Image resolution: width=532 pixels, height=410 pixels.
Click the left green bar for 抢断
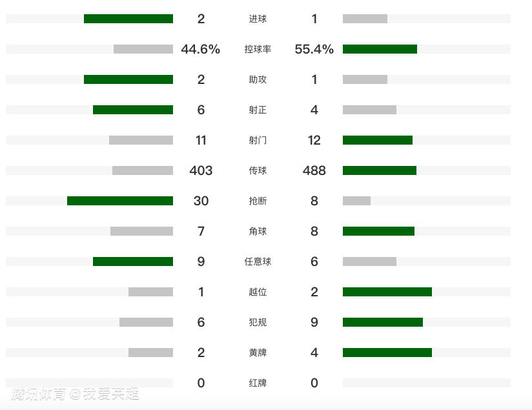tap(120, 201)
